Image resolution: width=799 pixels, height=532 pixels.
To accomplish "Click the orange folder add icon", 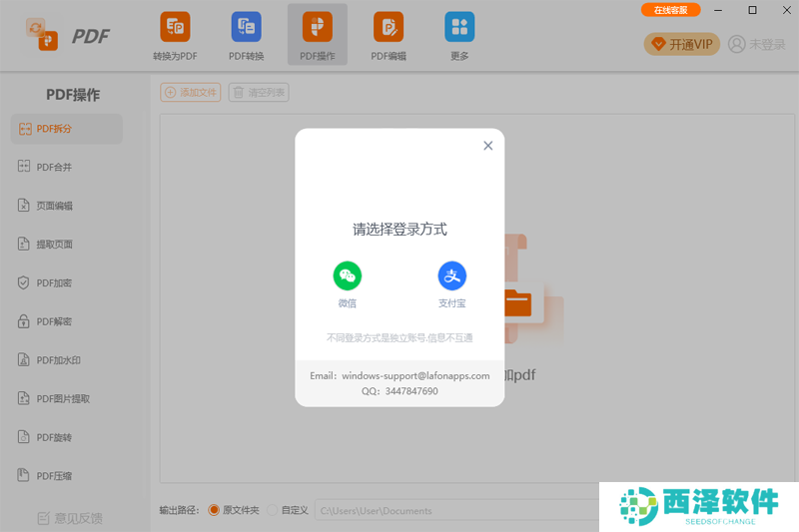I will (517, 302).
